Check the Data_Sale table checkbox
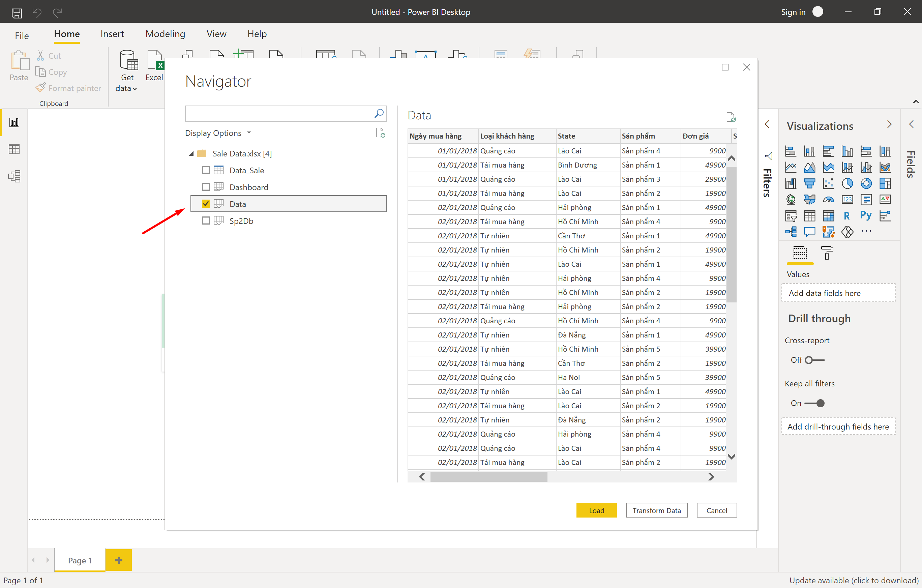The height and width of the screenshot is (588, 922). [x=206, y=170]
